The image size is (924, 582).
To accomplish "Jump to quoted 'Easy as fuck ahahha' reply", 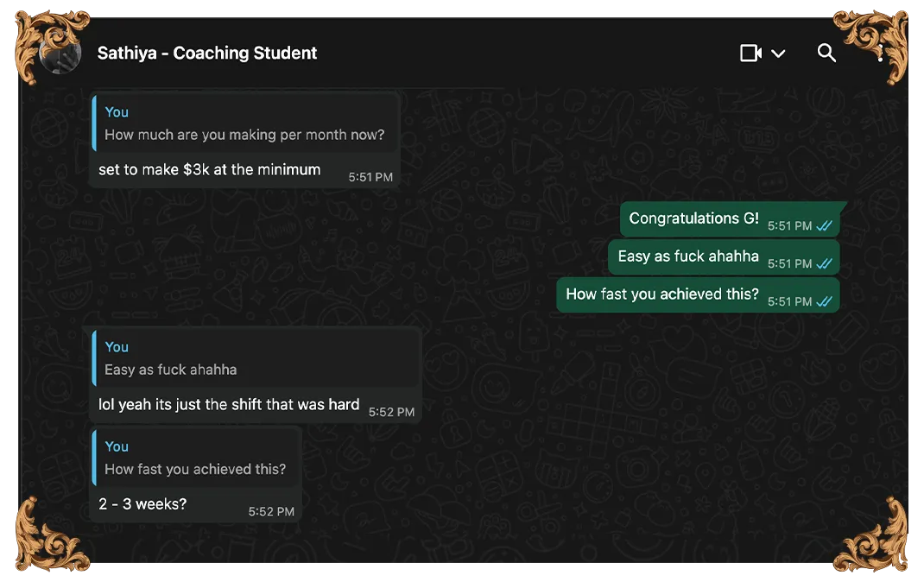I will (255, 358).
